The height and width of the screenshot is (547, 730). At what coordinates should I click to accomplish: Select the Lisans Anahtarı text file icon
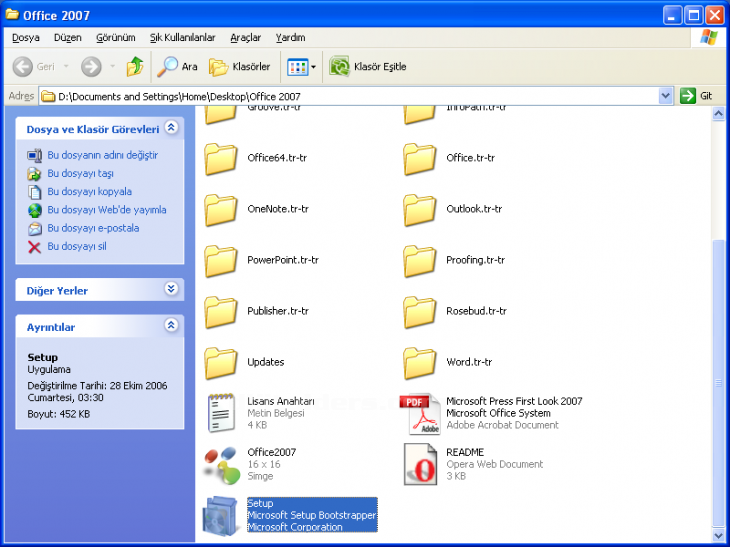point(221,413)
